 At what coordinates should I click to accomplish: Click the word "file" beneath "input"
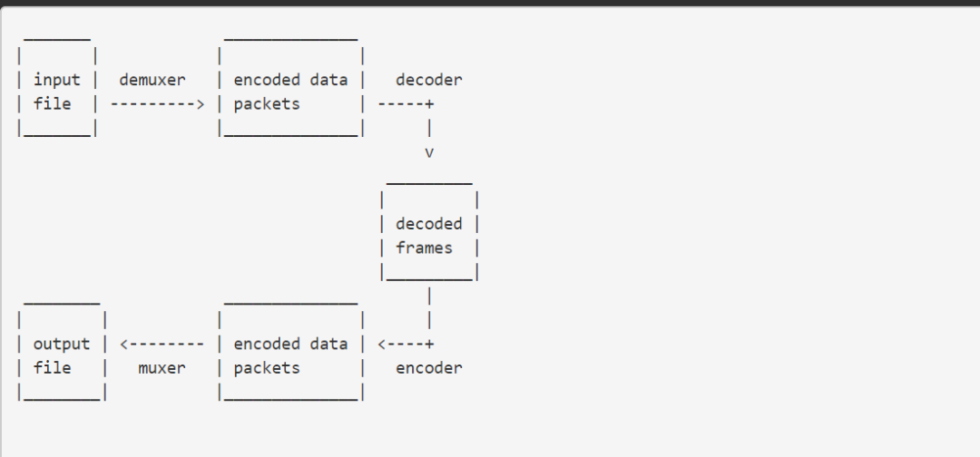pos(52,103)
